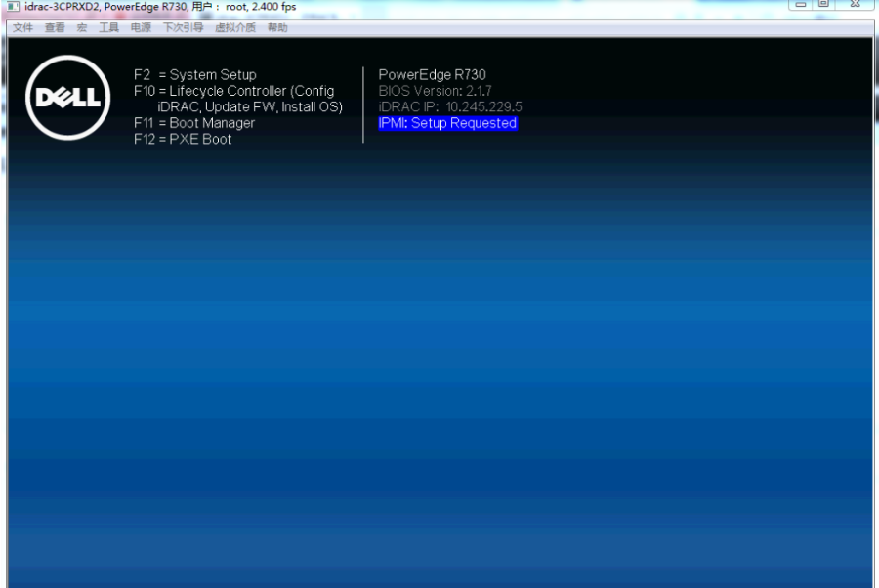Click the BIOS Version: 2.1.7 text
The width and height of the screenshot is (879, 588).
[435, 91]
